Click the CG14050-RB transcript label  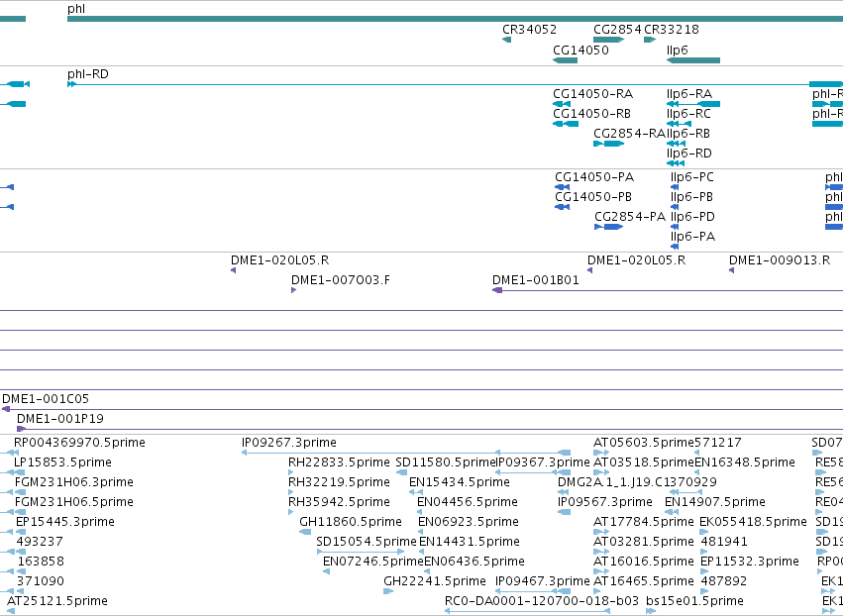click(x=591, y=114)
